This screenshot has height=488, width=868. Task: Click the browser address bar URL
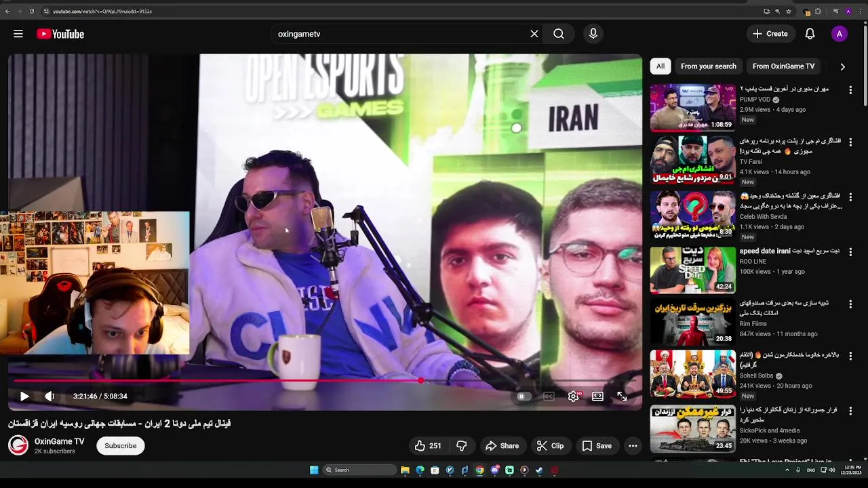coord(102,12)
